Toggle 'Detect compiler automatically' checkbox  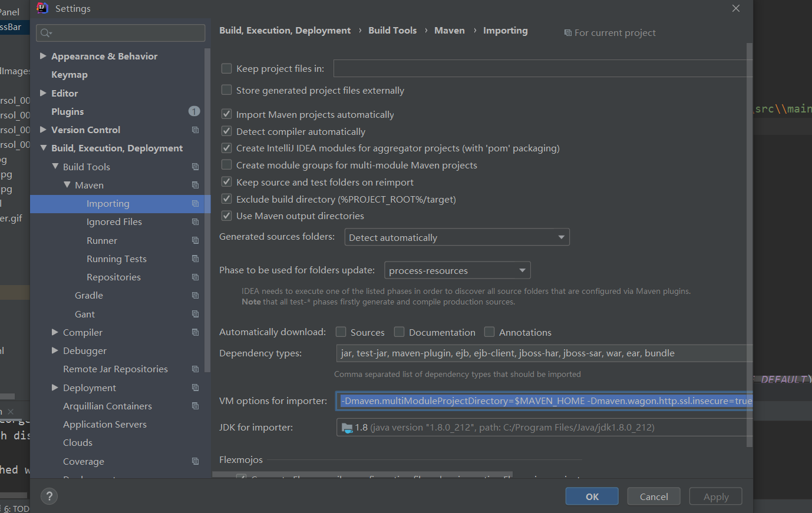[226, 131]
